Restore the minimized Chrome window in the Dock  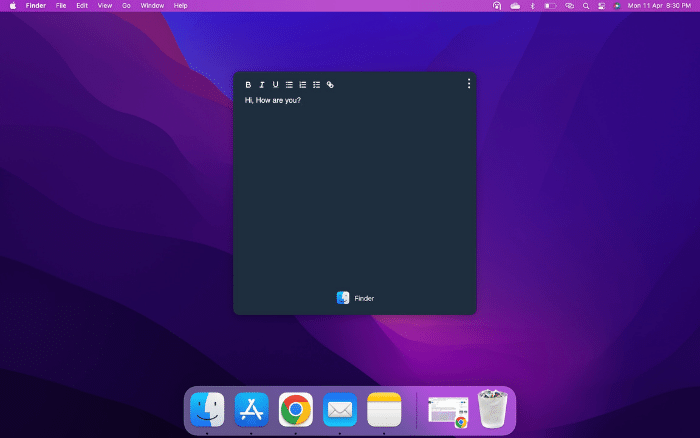pos(448,411)
